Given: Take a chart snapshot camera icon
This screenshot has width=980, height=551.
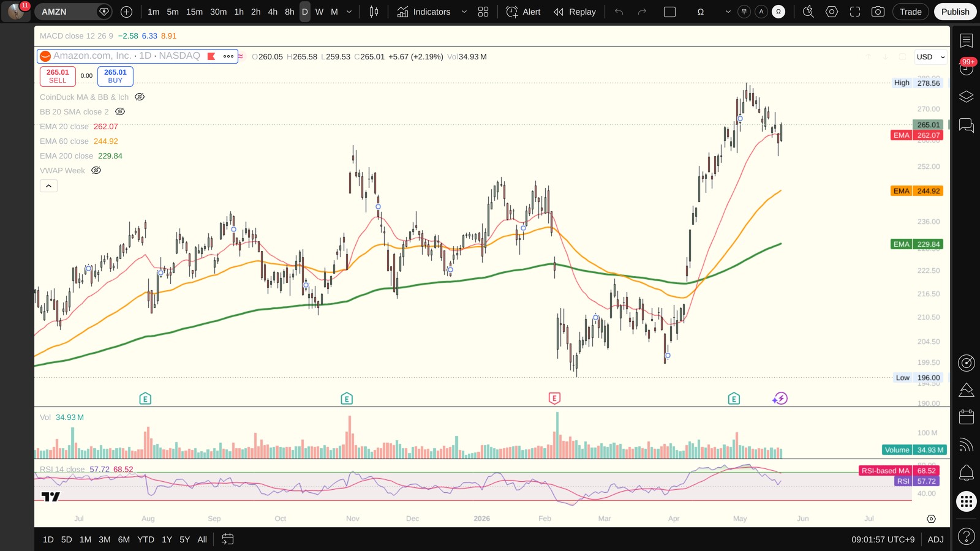Looking at the screenshot, I should coord(878,12).
